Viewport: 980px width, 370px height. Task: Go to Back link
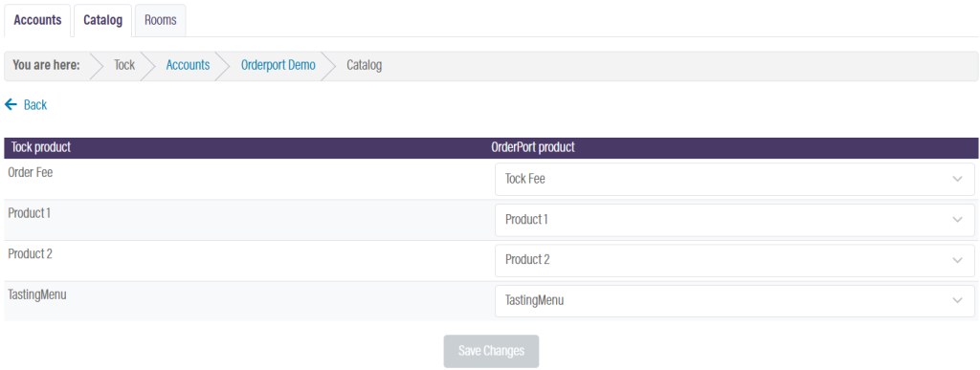click(35, 105)
